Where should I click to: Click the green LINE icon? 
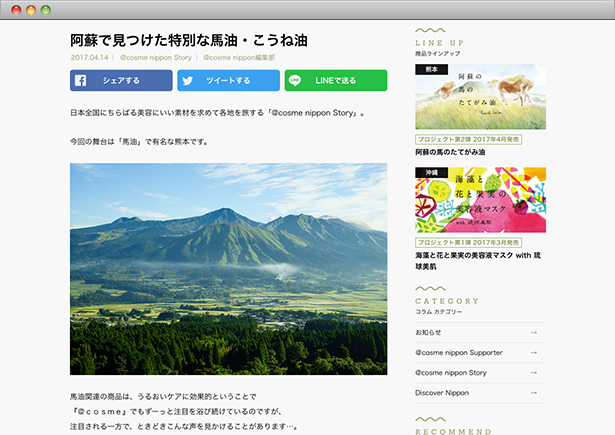point(295,81)
